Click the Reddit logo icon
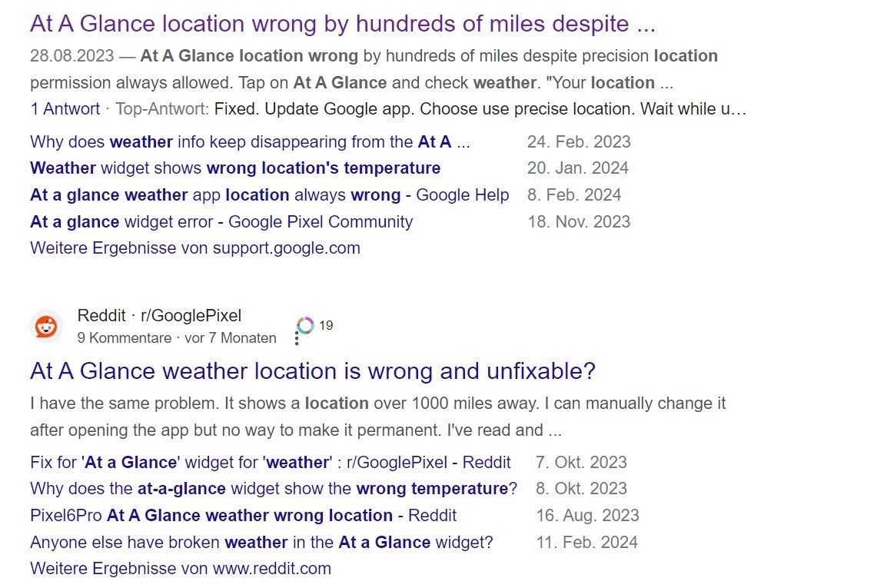Viewport: 877px width, 588px height. click(x=47, y=326)
